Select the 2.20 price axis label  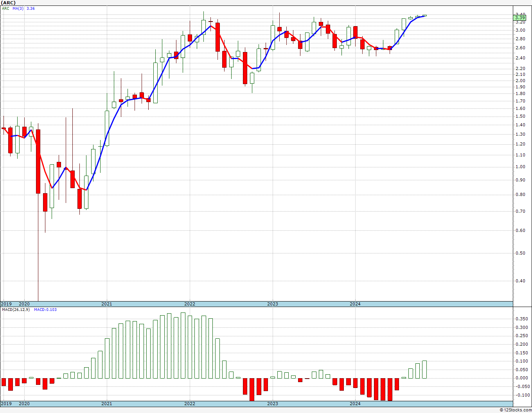(x=520, y=68)
